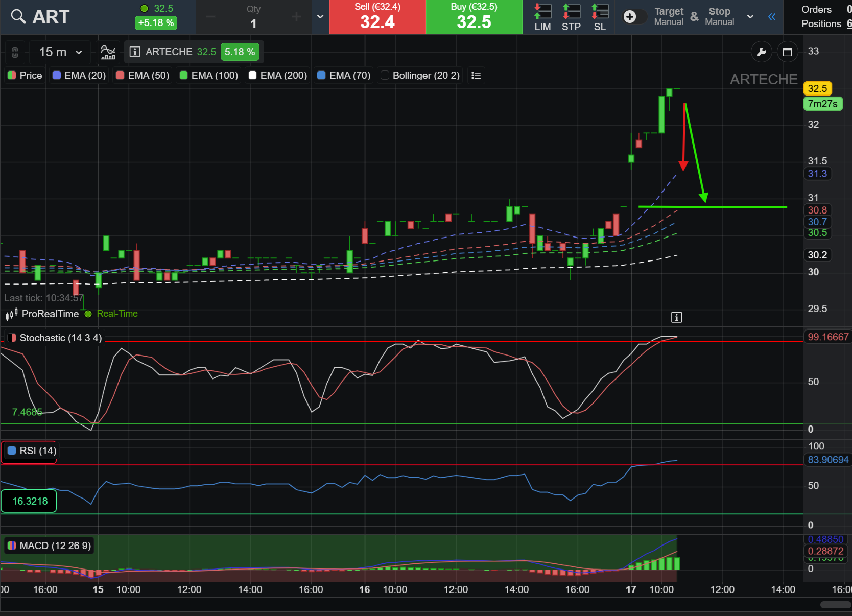Open the indicator list icon after Bollinger
Screen dimensions: 852x616
[476, 76]
